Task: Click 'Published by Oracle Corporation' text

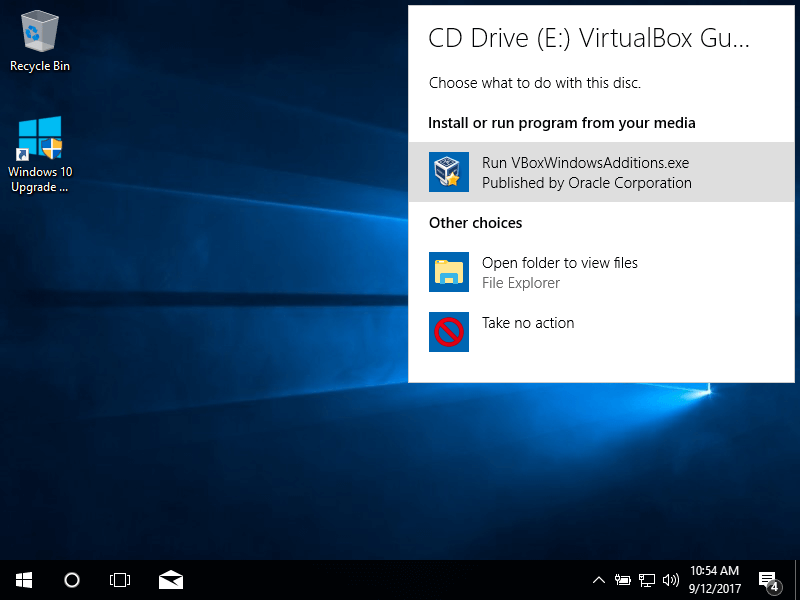Action: coord(587,183)
